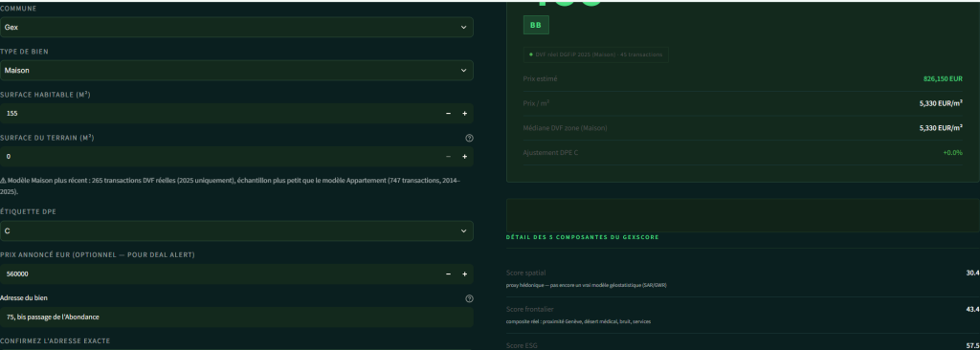Screen dimensions: 980x350
Task: Decrease surface du terrain with minus button
Action: (x=448, y=156)
